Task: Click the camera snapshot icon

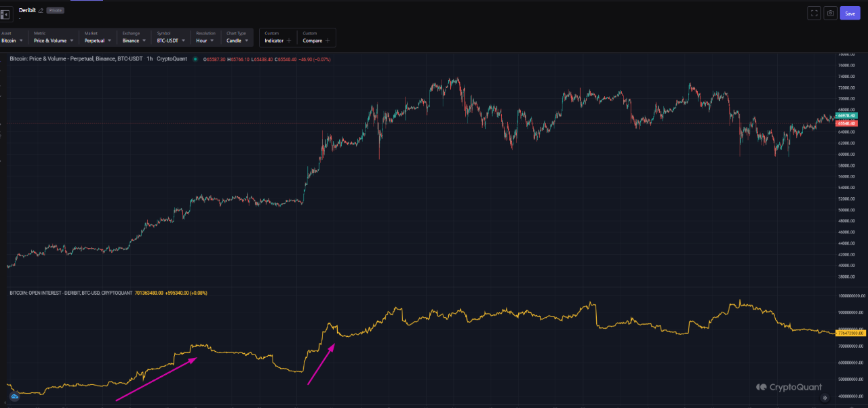Action: (830, 12)
